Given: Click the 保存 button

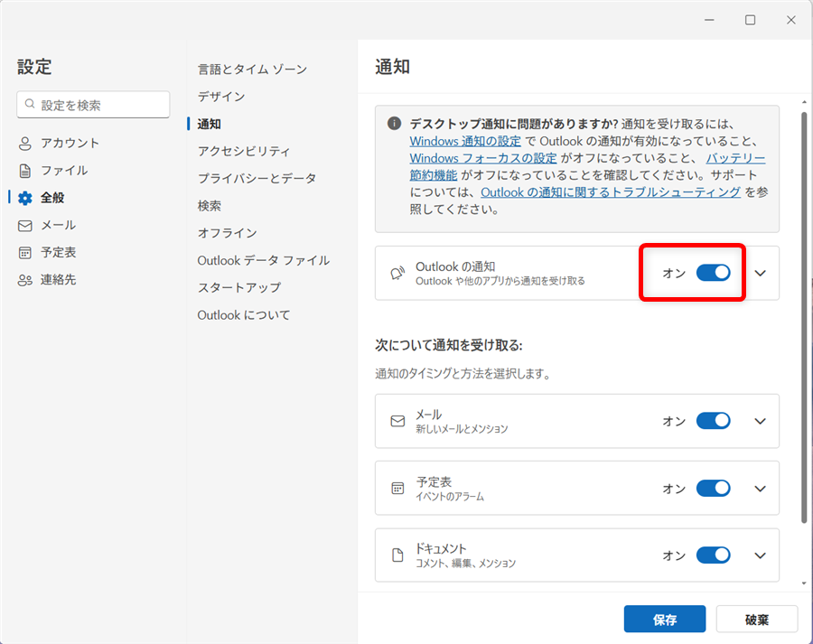Looking at the screenshot, I should click(x=665, y=620).
